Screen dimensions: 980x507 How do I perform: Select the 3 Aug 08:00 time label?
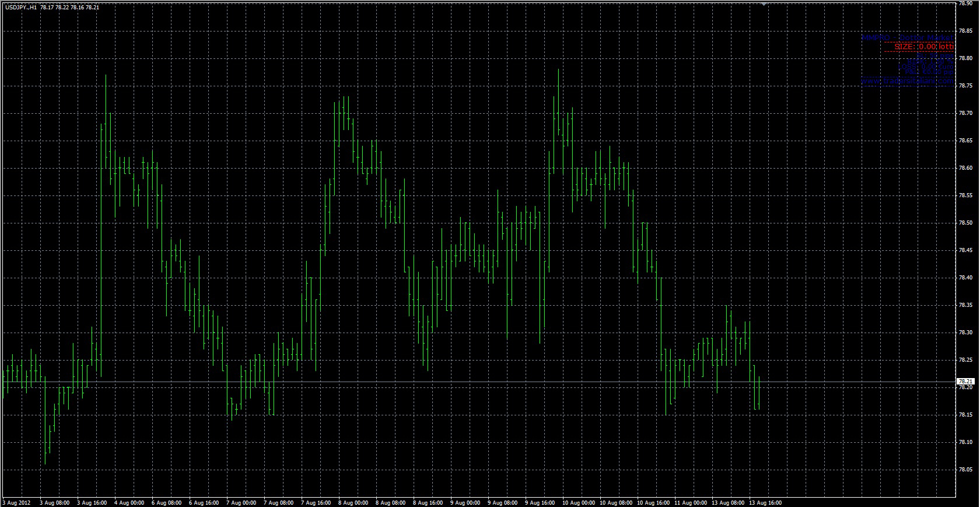click(55, 502)
